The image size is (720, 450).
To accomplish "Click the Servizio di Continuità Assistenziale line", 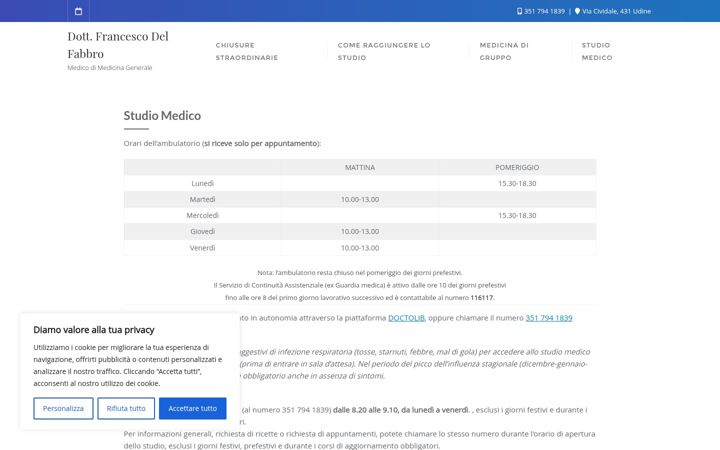I will pyautogui.click(x=360, y=285).
